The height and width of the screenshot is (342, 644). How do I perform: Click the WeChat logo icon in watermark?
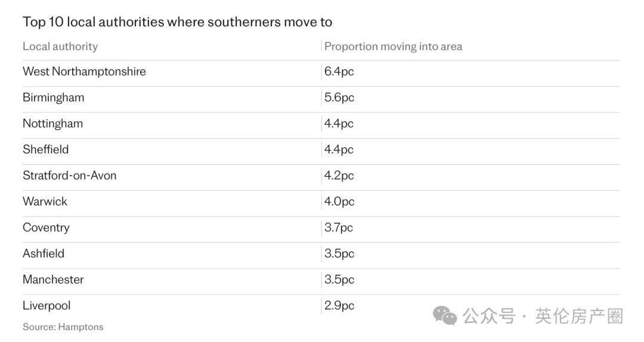[445, 316]
